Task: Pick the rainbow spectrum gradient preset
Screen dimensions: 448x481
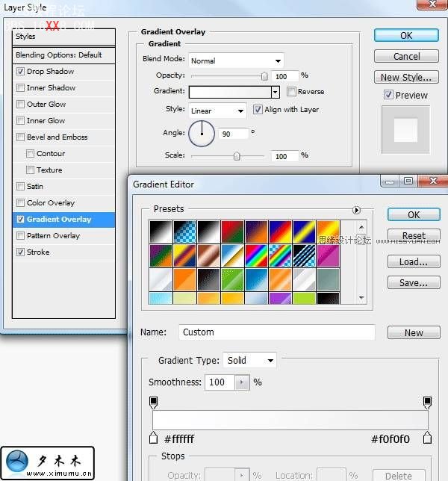Action: tap(256, 255)
